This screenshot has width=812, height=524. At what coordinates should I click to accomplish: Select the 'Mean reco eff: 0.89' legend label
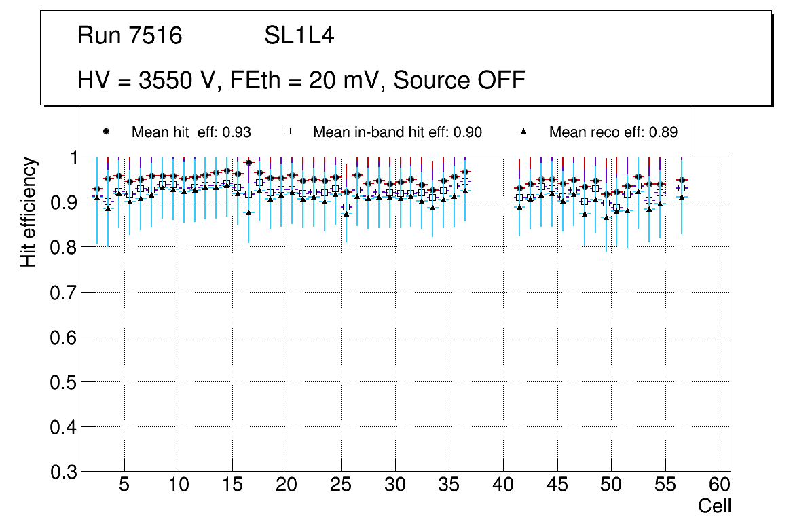click(613, 132)
